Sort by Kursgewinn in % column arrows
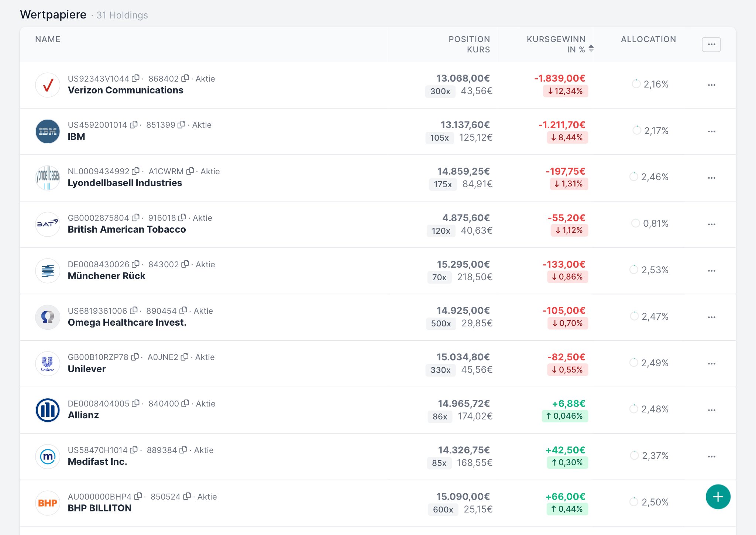Viewport: 756px width, 535px height. pos(591,48)
